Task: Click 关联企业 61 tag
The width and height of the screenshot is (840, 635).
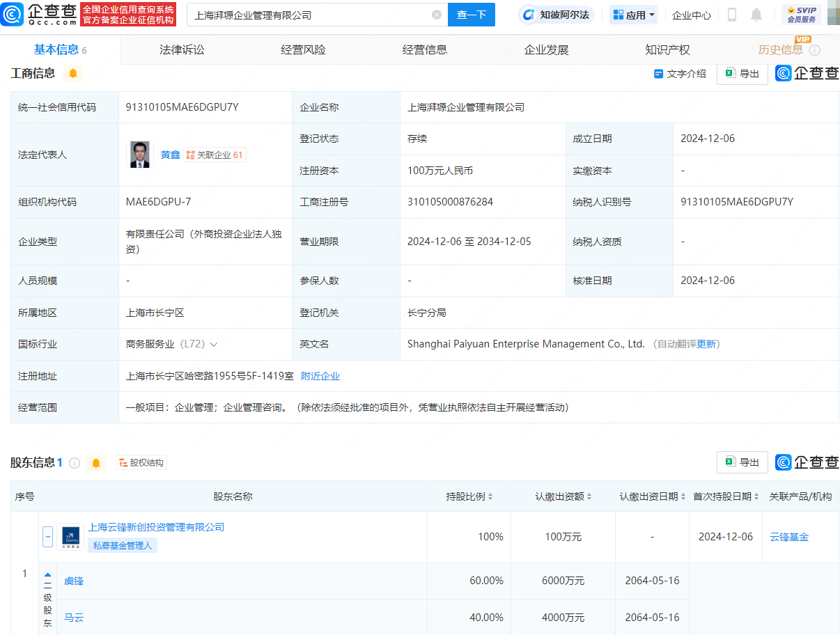Action: click(215, 155)
